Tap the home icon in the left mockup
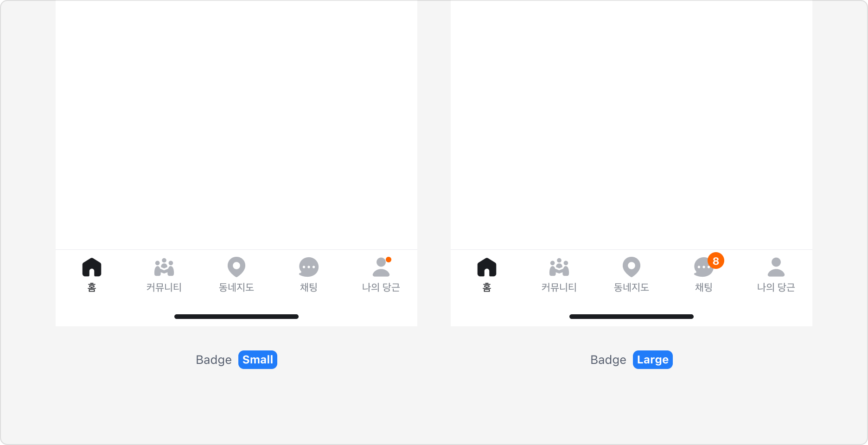Screen dimensions: 868x445 click(x=92, y=267)
